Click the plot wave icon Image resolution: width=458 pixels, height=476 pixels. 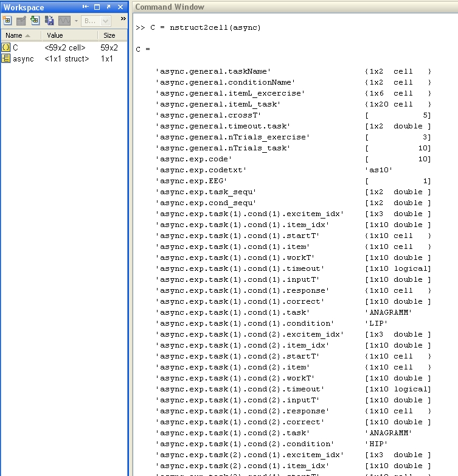(64, 21)
